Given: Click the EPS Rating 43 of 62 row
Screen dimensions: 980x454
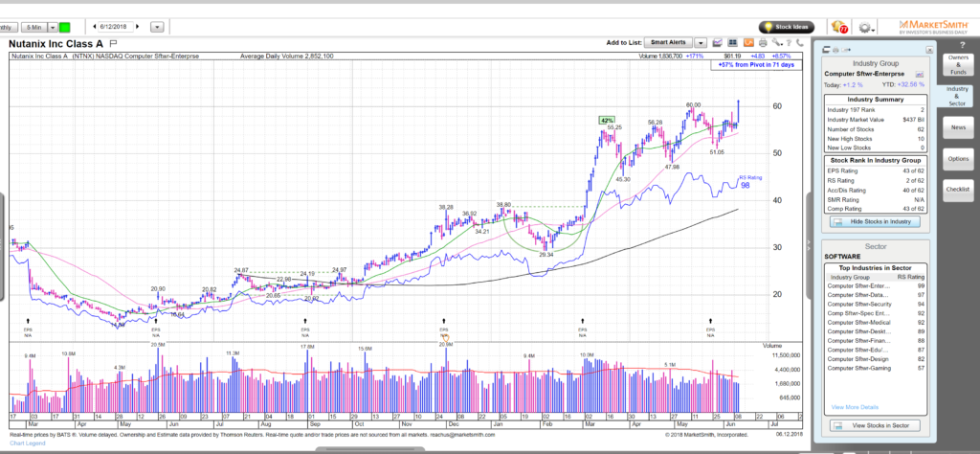Looking at the screenshot, I should click(x=876, y=170).
